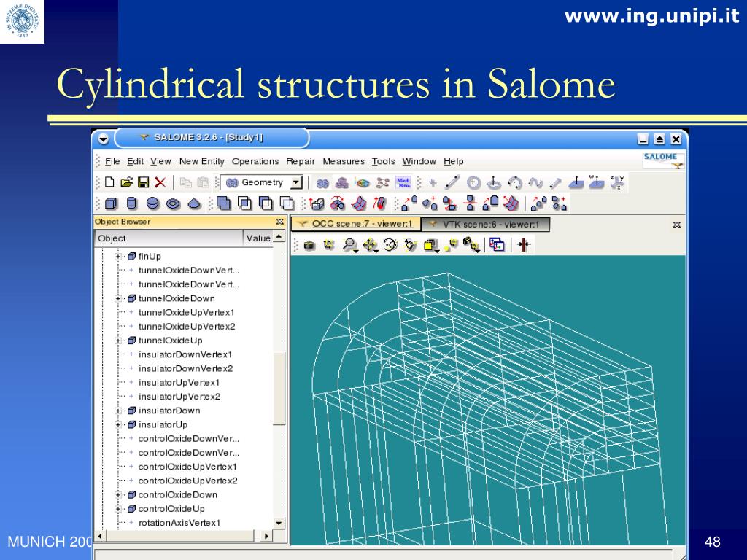This screenshot has height=560, width=747.
Task: Expand the tunnelOxideDown tree node
Action: [118, 298]
